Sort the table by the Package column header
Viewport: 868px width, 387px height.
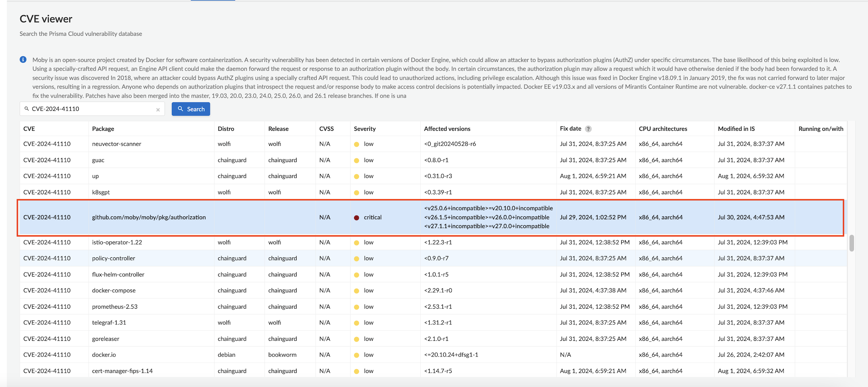tap(103, 129)
